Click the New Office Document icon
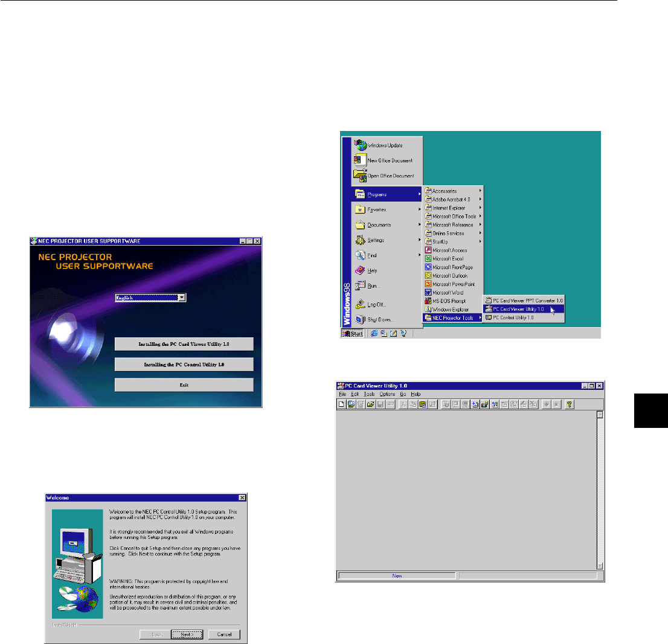 tap(361, 161)
